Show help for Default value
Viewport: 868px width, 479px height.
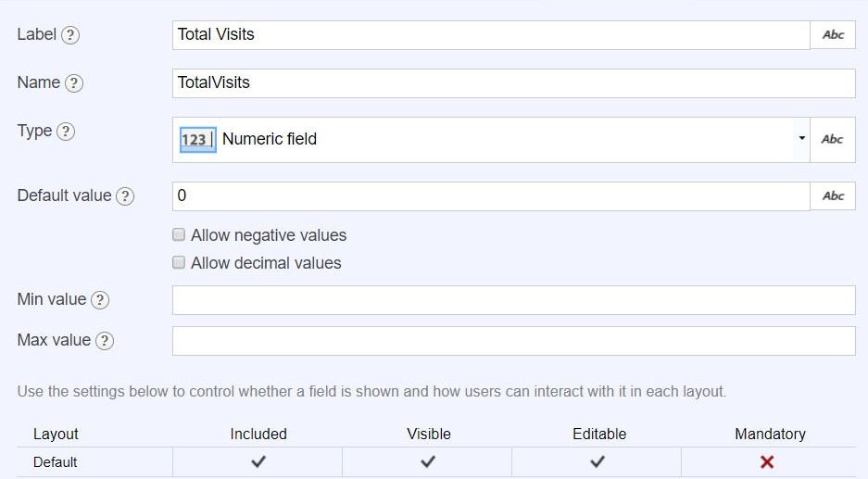pyautogui.click(x=125, y=196)
